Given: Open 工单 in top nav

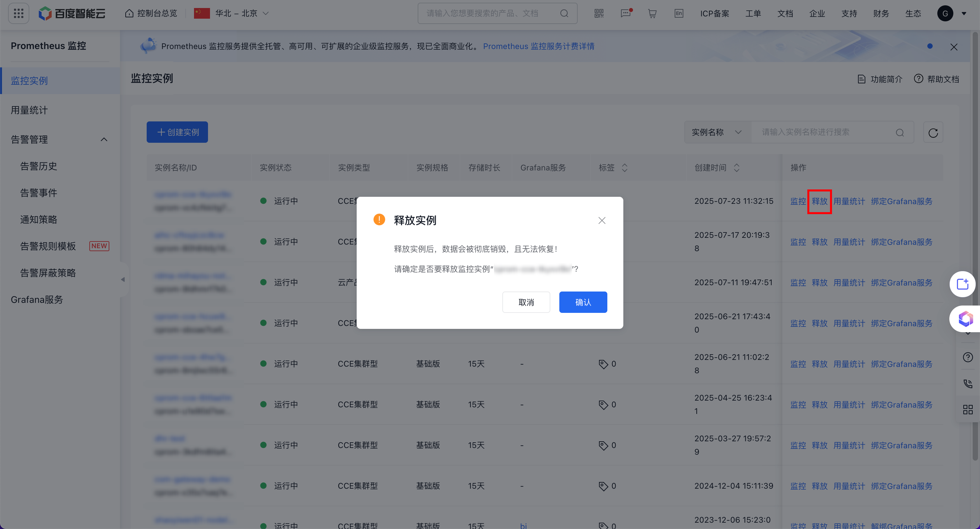Looking at the screenshot, I should [753, 13].
